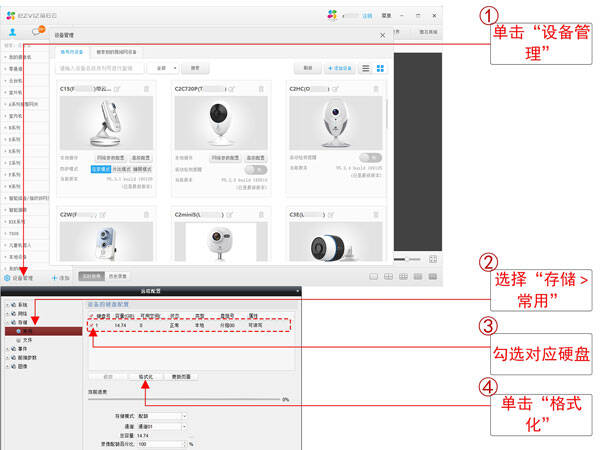Open network config button on C1S card
Image resolution: width=600 pixels, height=450 pixels.
coord(110,158)
